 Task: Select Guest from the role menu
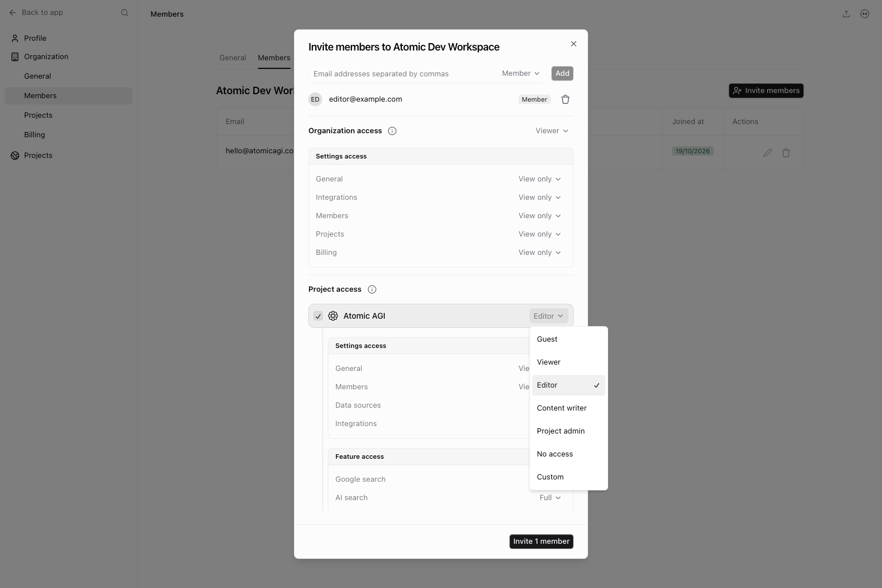point(568,339)
